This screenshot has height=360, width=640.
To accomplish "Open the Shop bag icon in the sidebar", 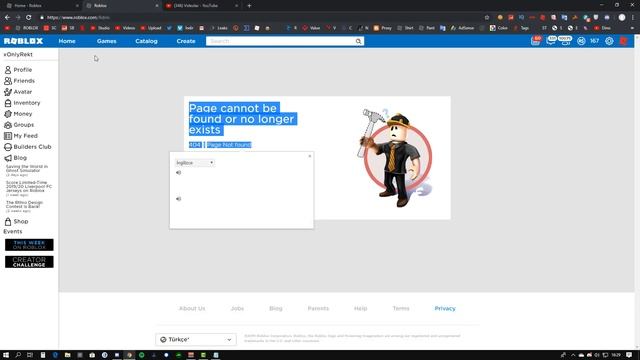I will 8,222.
